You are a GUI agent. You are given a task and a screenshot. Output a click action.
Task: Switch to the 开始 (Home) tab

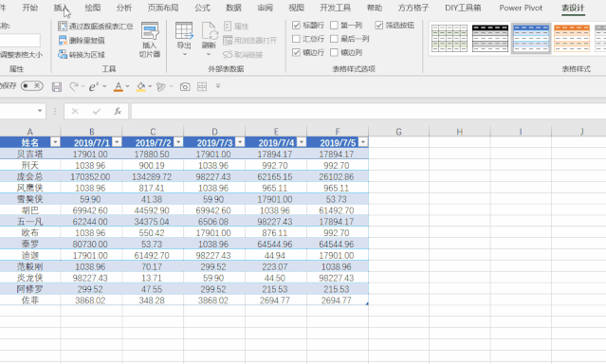(30, 8)
